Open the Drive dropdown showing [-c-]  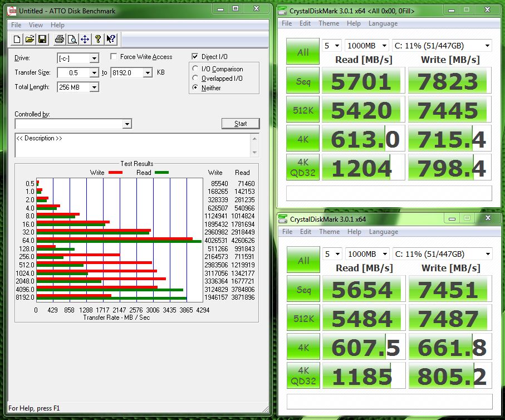click(x=94, y=58)
